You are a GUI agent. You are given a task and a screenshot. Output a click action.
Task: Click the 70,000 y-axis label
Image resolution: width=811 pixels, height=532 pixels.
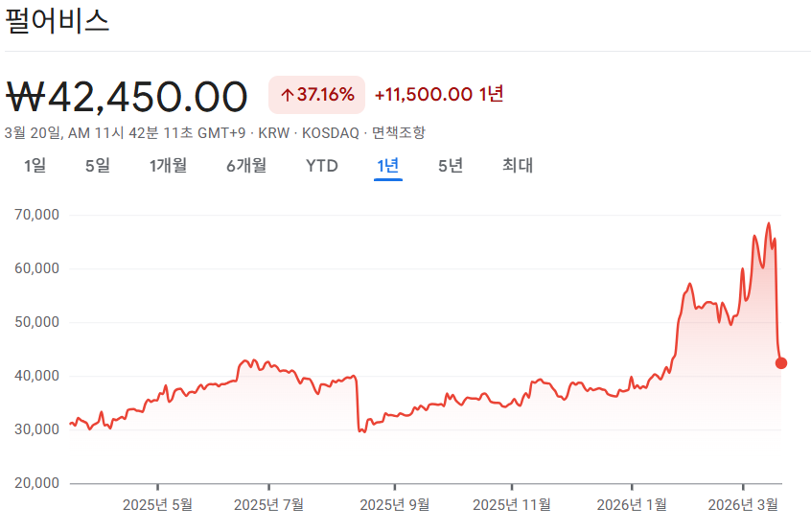(x=36, y=215)
